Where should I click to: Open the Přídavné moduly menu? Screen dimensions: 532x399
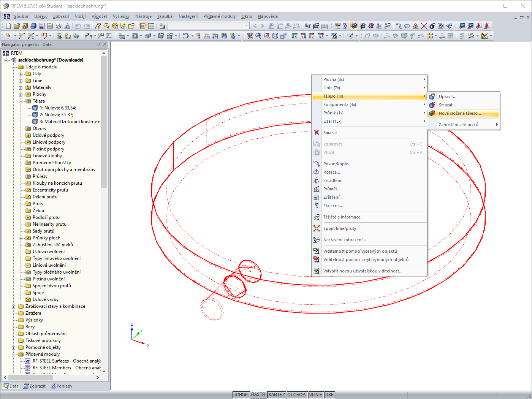(x=219, y=16)
